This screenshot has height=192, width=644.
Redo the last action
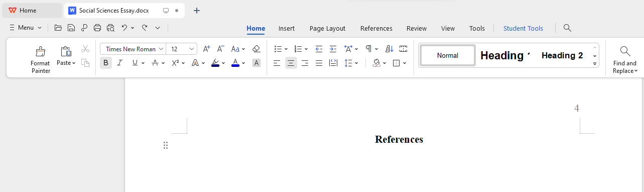click(x=145, y=28)
